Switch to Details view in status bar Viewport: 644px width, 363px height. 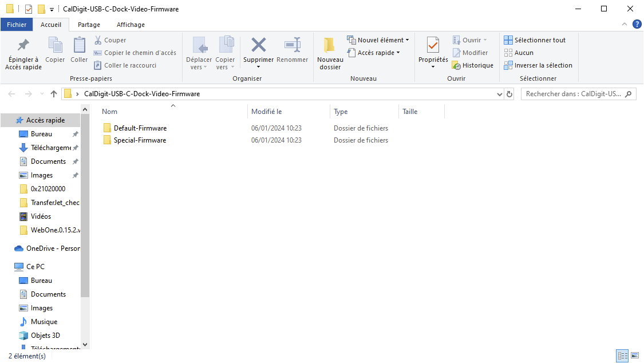(623, 356)
